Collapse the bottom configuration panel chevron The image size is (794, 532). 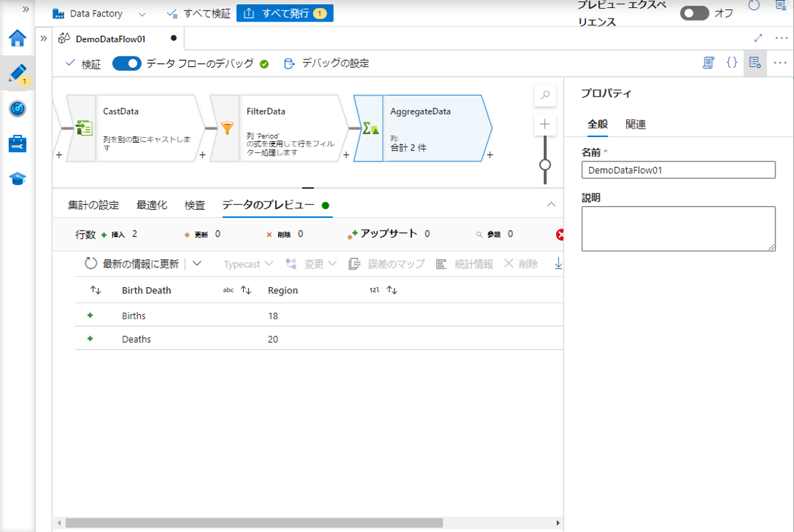coord(551,205)
